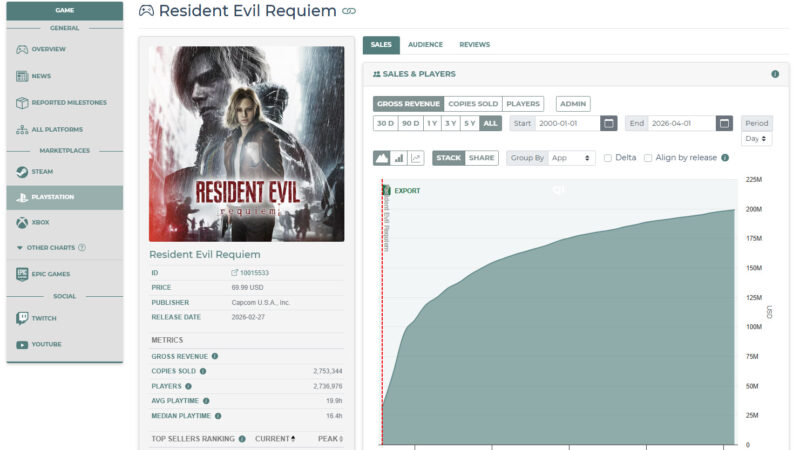Select Players data view

click(523, 104)
